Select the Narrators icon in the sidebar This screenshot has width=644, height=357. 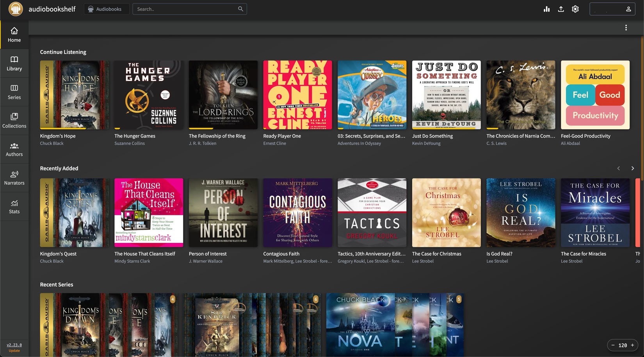click(x=14, y=177)
